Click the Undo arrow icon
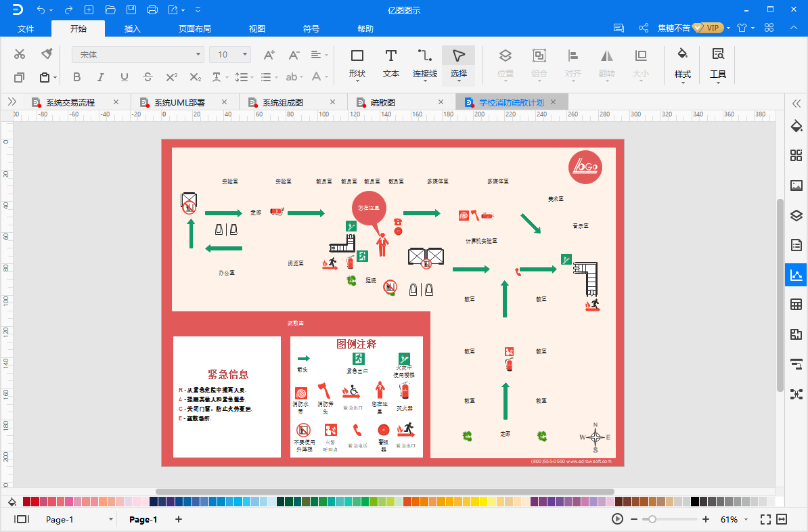808x532 pixels. tap(41, 9)
